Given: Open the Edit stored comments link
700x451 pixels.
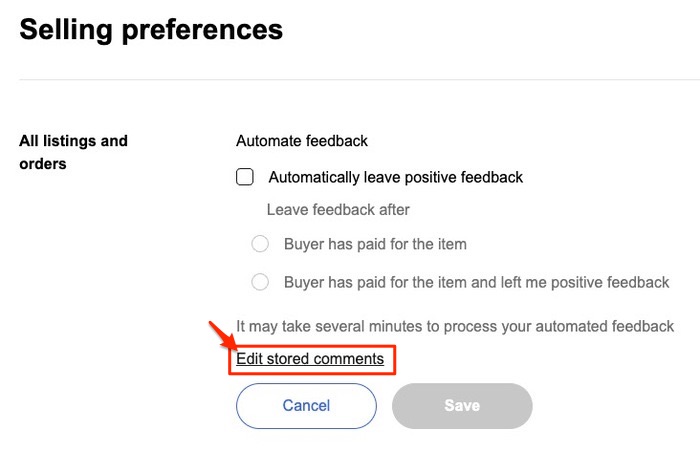Looking at the screenshot, I should 310,359.
